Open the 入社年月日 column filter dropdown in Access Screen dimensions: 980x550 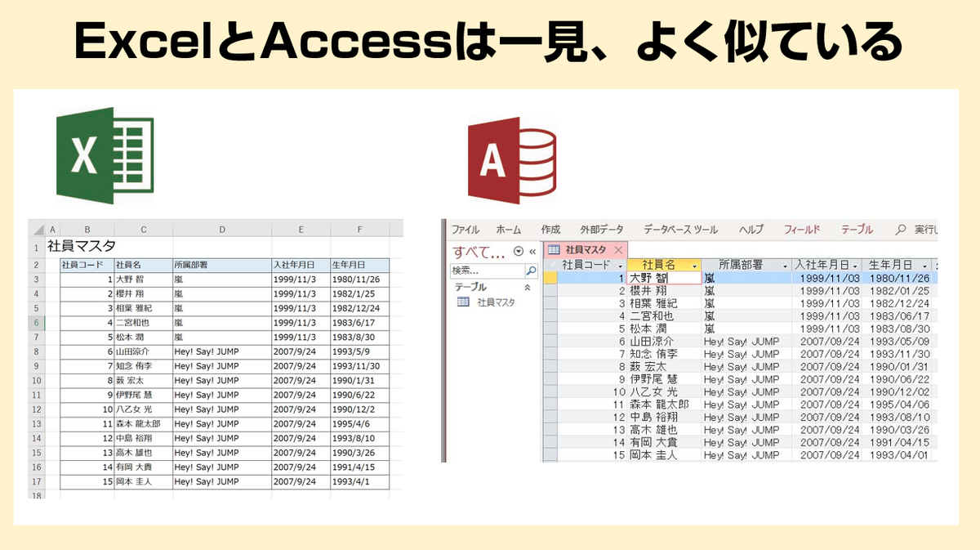click(854, 266)
